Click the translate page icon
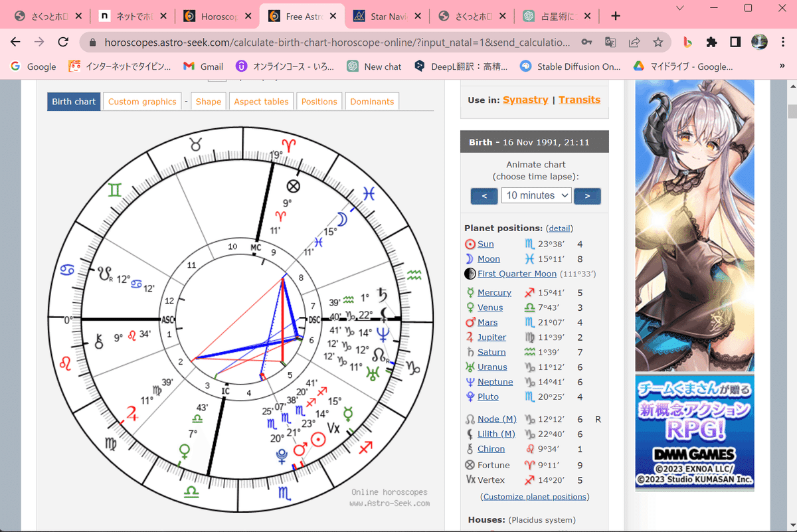 610,42
